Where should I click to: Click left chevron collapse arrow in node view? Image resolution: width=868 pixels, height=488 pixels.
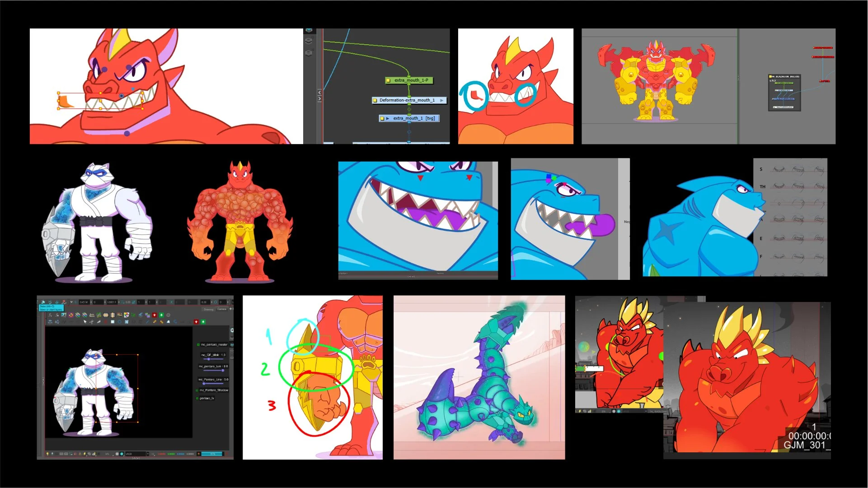(319, 92)
